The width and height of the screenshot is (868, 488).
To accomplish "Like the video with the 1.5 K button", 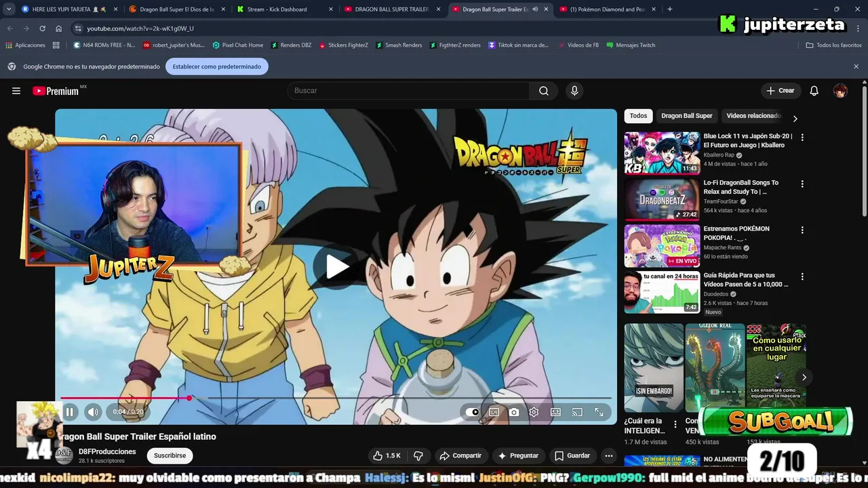I will [386, 456].
